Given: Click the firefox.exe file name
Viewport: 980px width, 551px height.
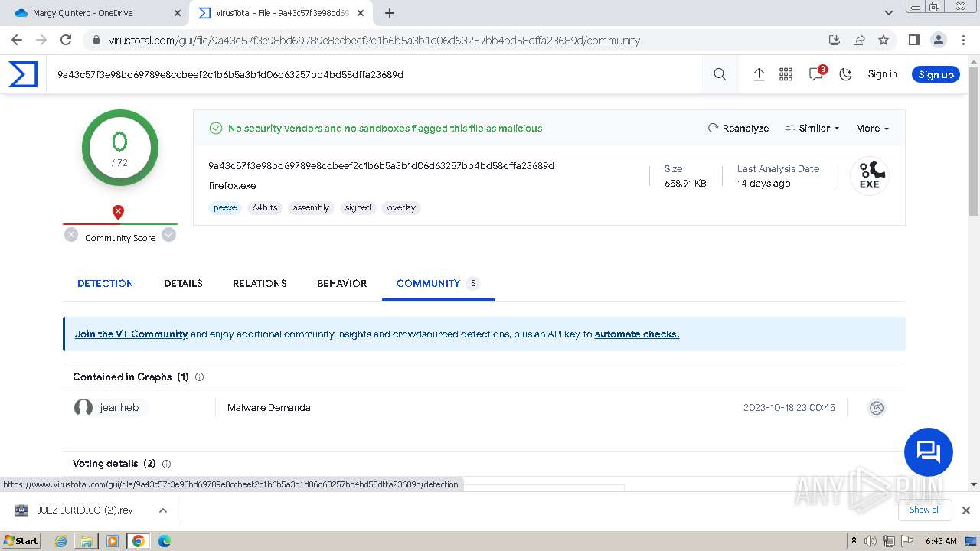Looking at the screenshot, I should (x=232, y=185).
